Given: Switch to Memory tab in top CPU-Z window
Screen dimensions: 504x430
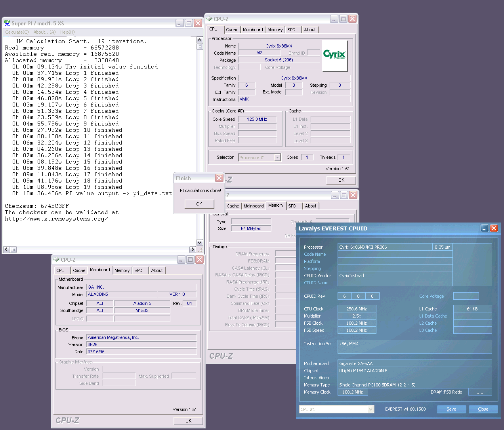Looking at the screenshot, I should click(x=275, y=30).
